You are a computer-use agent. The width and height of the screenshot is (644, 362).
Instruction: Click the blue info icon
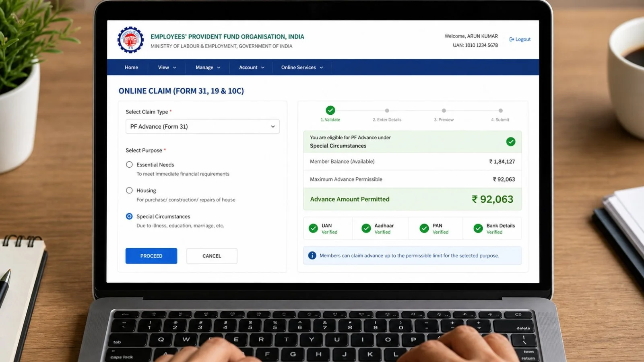(312, 255)
